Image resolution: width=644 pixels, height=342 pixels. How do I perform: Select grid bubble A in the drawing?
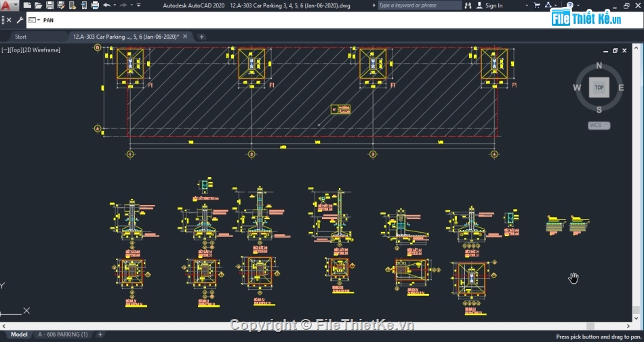[98, 129]
